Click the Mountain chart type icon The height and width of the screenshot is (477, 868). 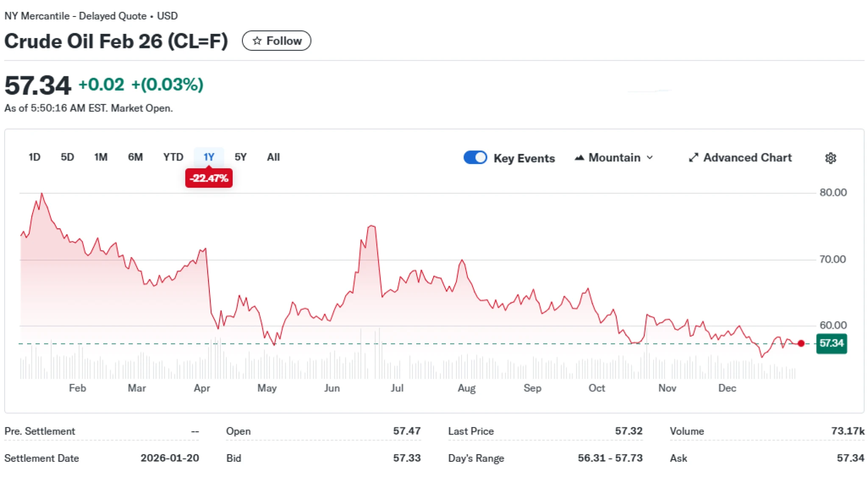click(x=579, y=158)
